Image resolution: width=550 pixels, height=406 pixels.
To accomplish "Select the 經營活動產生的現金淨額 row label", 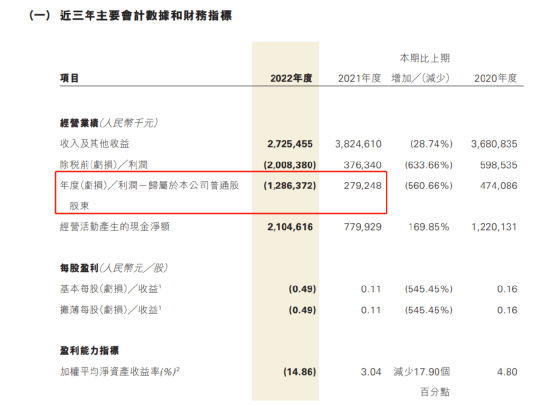I will [115, 227].
